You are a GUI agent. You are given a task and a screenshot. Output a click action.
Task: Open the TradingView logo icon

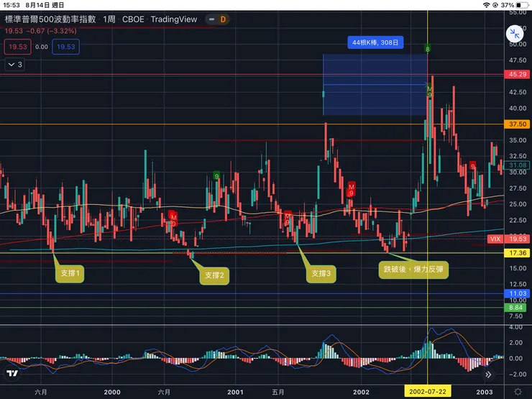(12, 373)
